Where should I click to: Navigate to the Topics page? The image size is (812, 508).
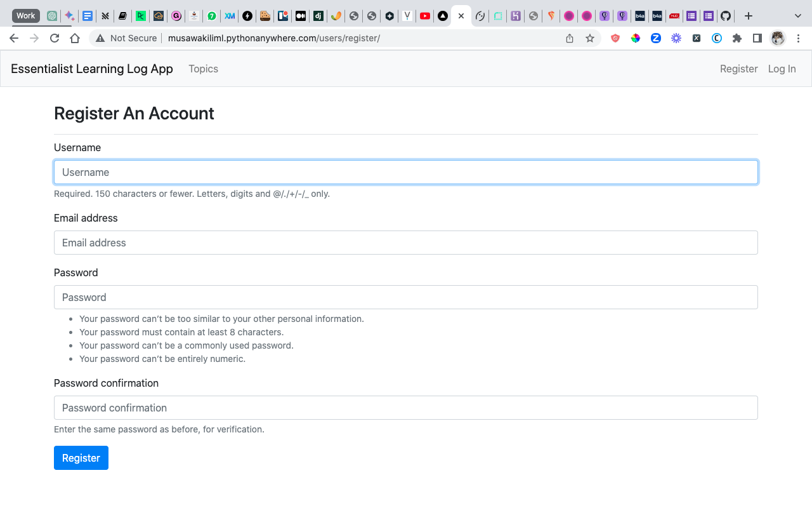click(203, 69)
